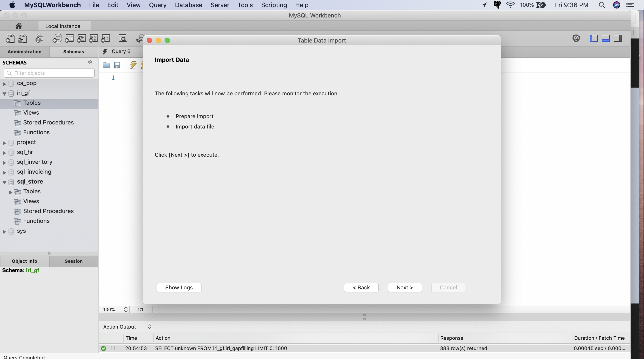Image resolution: width=644 pixels, height=359 pixels.
Task: Click Show Logs button
Action: [x=179, y=287]
